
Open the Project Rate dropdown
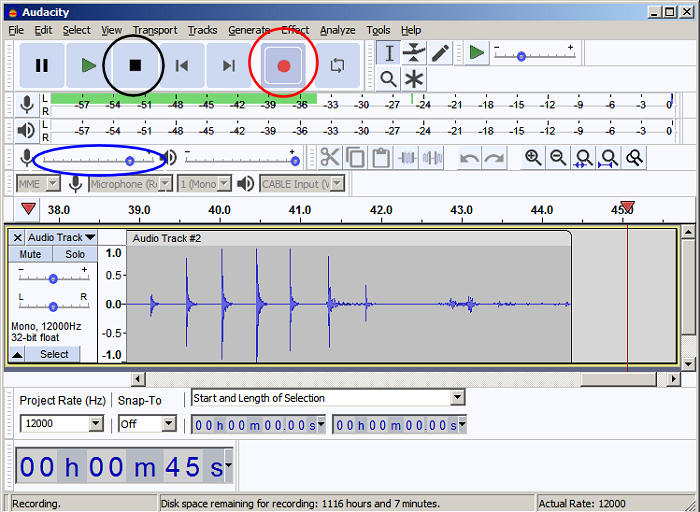(x=96, y=424)
